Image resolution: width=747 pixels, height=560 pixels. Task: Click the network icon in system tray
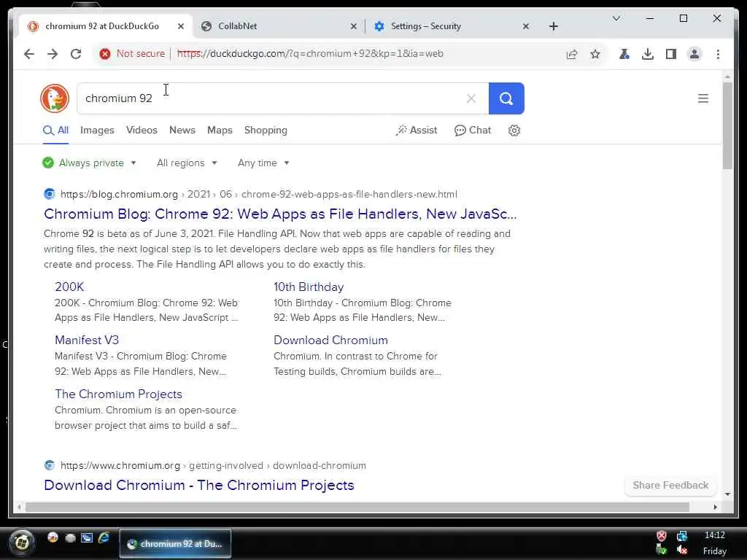pyautogui.click(x=682, y=537)
